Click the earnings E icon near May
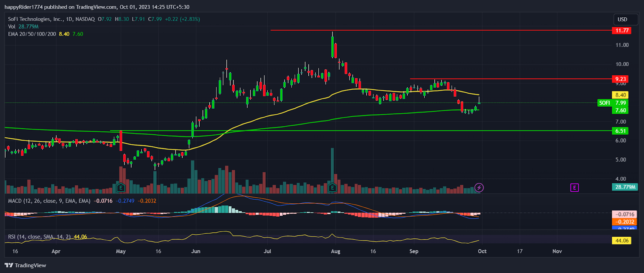This screenshot has width=644, height=273. (120, 188)
